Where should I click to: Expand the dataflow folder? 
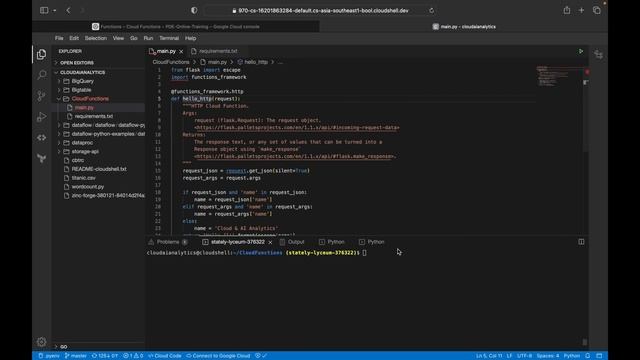(108, 125)
